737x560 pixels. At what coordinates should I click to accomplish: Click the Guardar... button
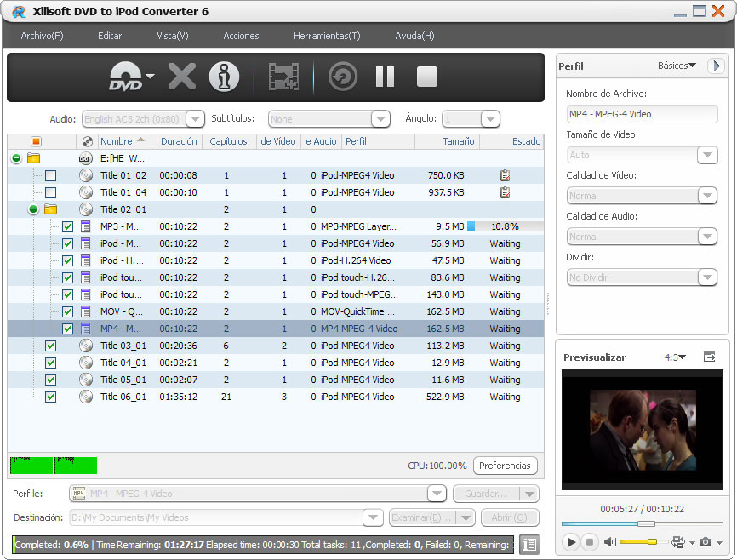[486, 494]
